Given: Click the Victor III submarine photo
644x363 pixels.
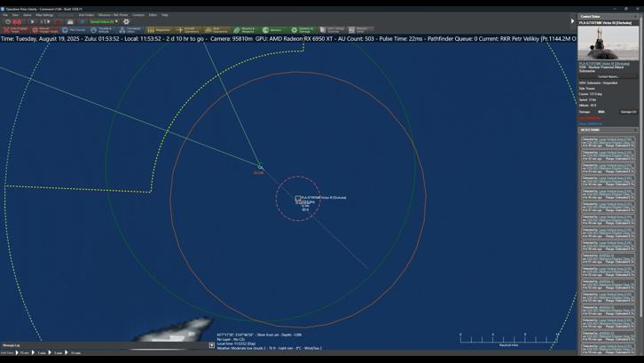Looking at the screenshot, I should 609,43.
